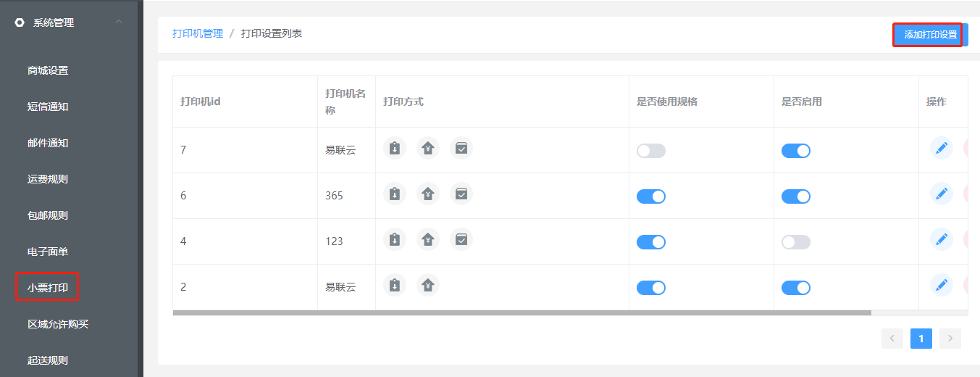980x377 pixels.
Task: Collapse the 系统管理 sidebar section
Action: pos(119,22)
